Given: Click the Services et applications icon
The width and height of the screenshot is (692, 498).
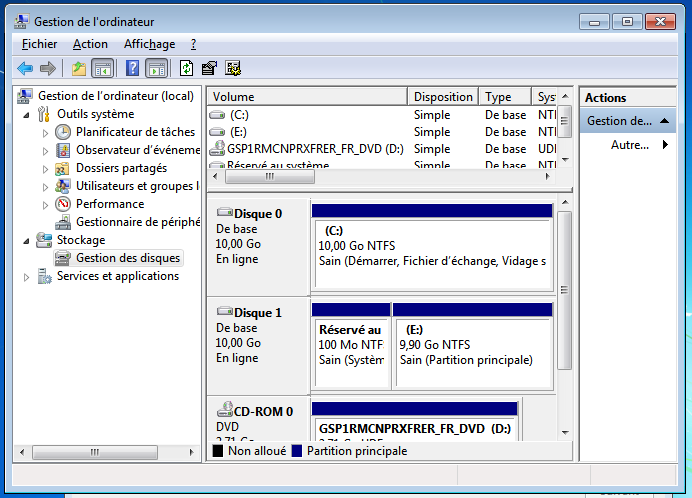Looking at the screenshot, I should point(45,276).
